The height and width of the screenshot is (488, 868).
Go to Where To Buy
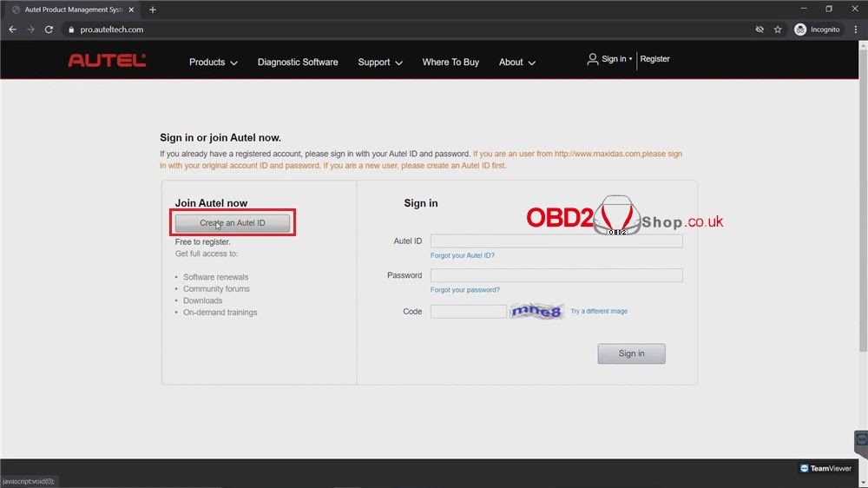coord(450,62)
